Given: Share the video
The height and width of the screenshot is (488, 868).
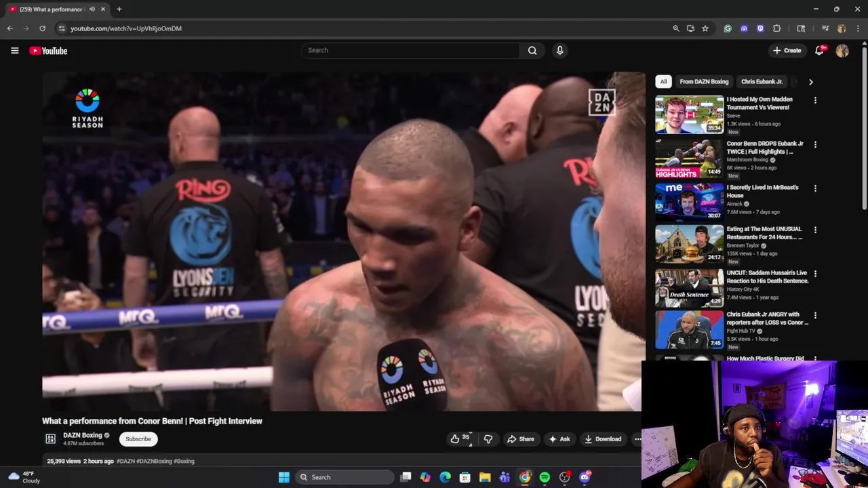Looking at the screenshot, I should (521, 439).
